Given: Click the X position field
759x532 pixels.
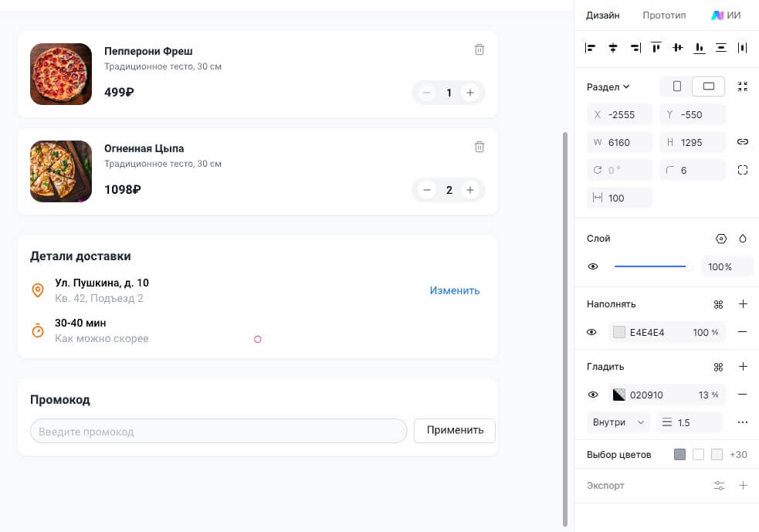Looking at the screenshot, I should coord(619,115).
